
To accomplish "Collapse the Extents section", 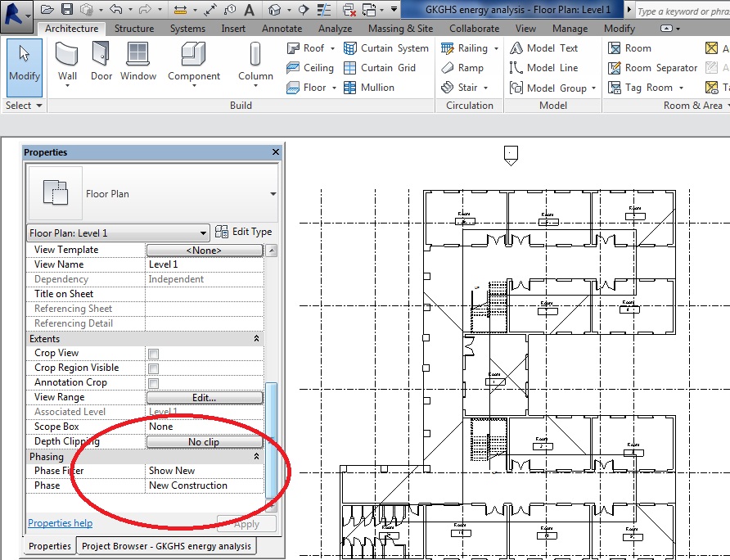I will [256, 339].
